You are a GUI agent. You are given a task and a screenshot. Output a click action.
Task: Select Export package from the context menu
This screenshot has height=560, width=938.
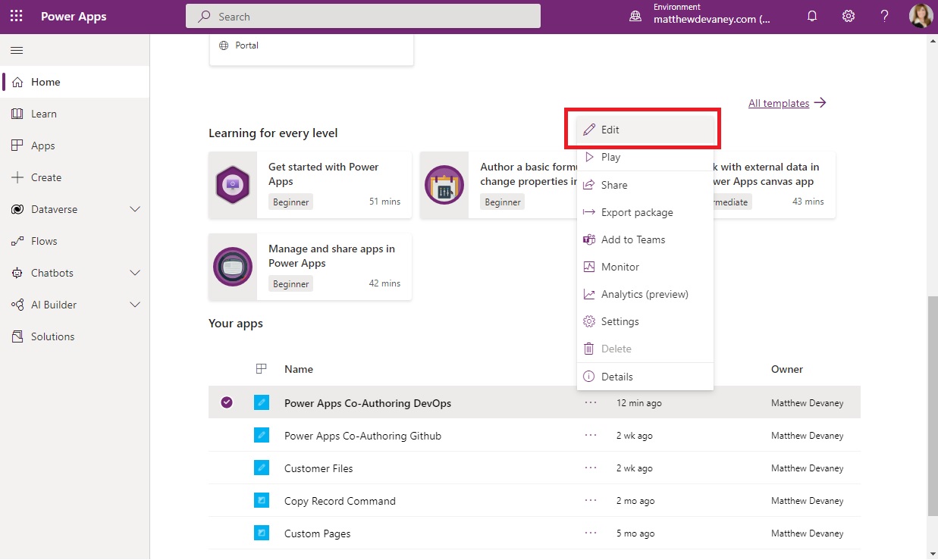(x=637, y=212)
